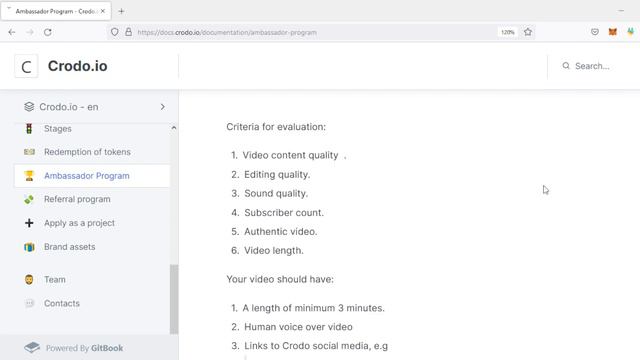Open the Stages page
This screenshot has height=360, width=640.
(x=58, y=129)
